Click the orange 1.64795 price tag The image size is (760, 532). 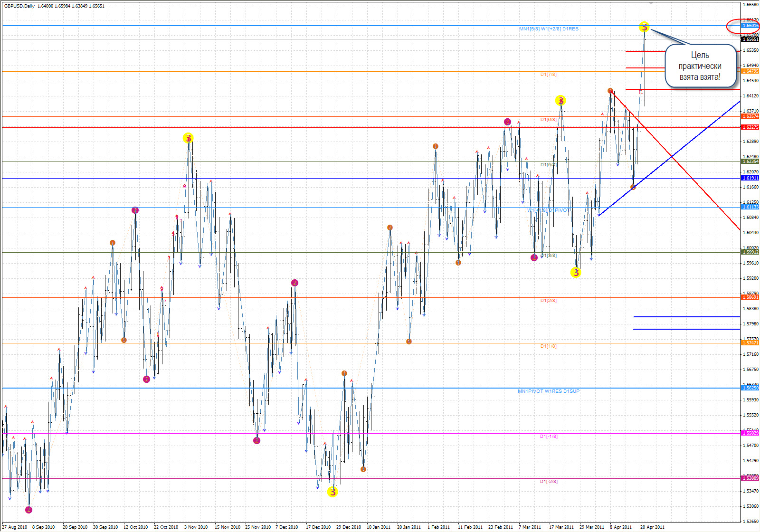pos(750,71)
